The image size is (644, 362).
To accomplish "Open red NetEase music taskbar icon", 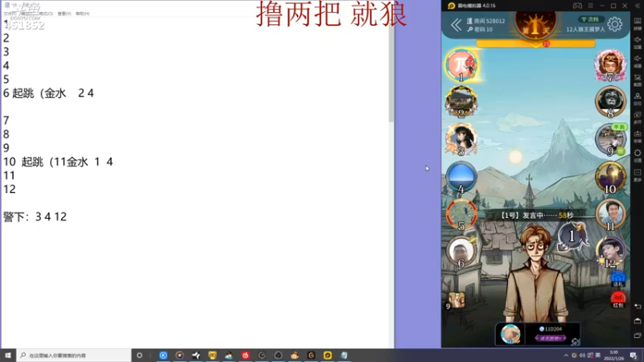I will (x=246, y=355).
